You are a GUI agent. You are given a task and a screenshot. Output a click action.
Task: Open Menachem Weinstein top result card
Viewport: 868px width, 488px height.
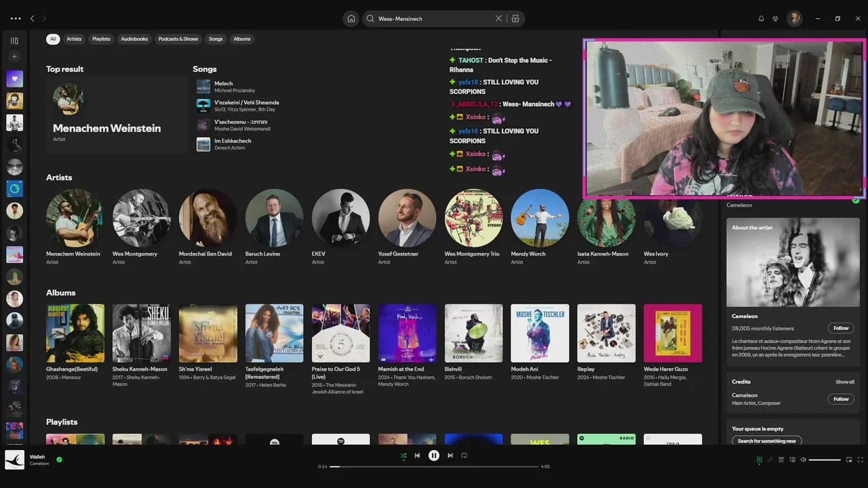tap(117, 115)
